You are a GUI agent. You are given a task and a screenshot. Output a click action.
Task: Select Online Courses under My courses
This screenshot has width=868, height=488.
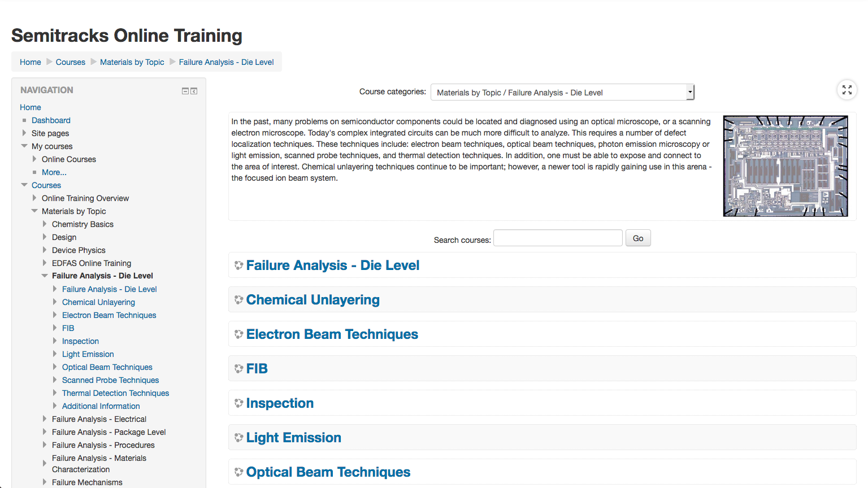(69, 159)
